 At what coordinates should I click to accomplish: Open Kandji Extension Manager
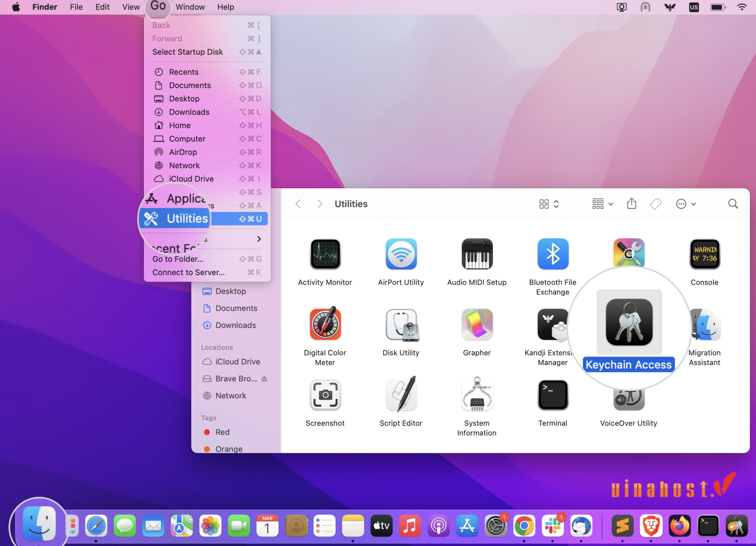553,324
